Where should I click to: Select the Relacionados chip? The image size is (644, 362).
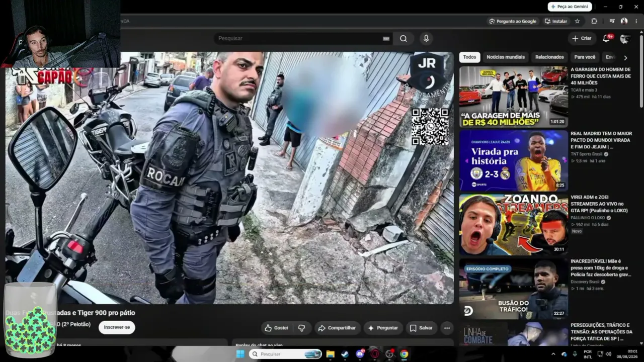click(x=549, y=57)
